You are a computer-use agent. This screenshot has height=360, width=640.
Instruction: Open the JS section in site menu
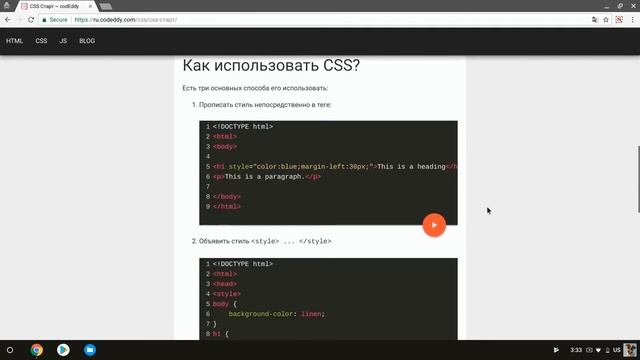63,41
